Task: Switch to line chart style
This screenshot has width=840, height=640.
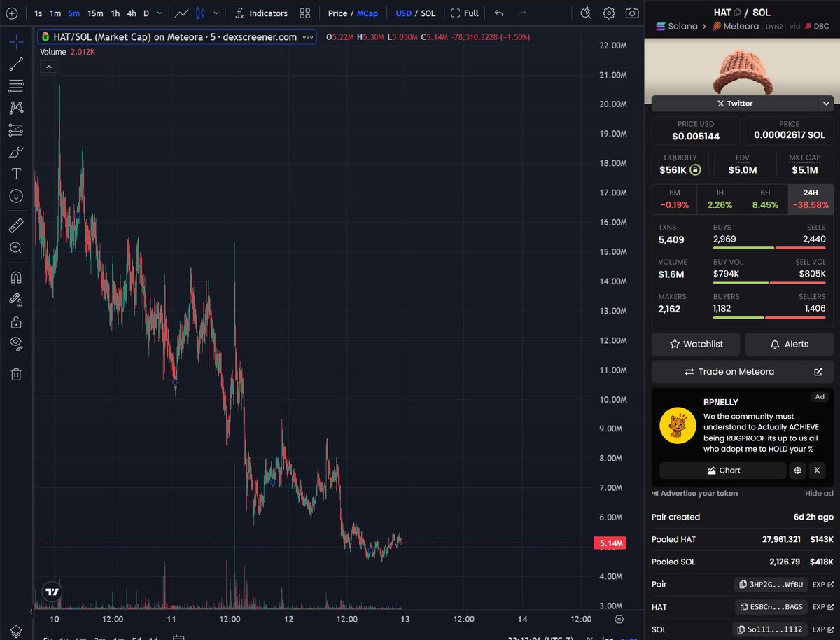Action: click(x=182, y=13)
